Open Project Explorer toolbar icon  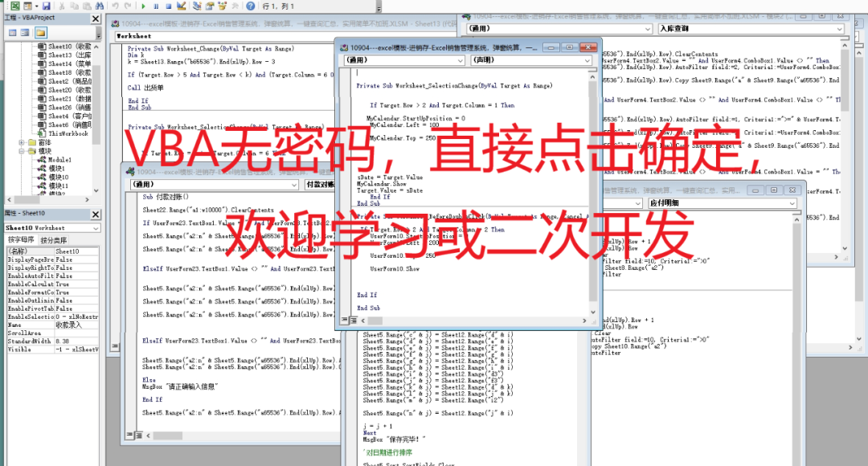[197, 6]
